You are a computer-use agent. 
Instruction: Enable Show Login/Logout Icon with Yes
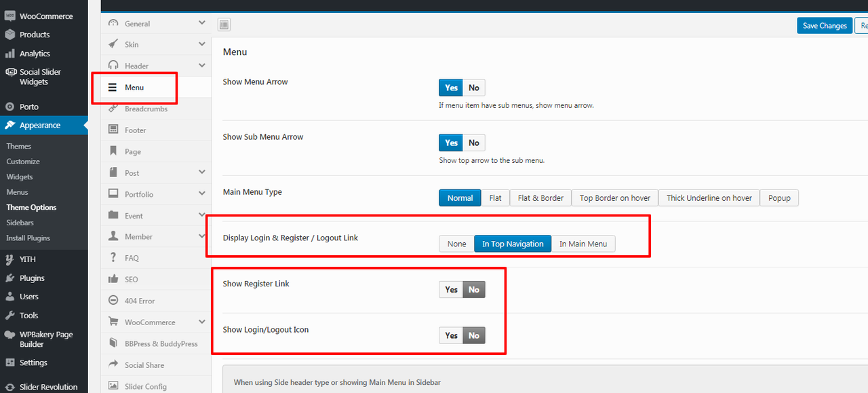(x=451, y=335)
